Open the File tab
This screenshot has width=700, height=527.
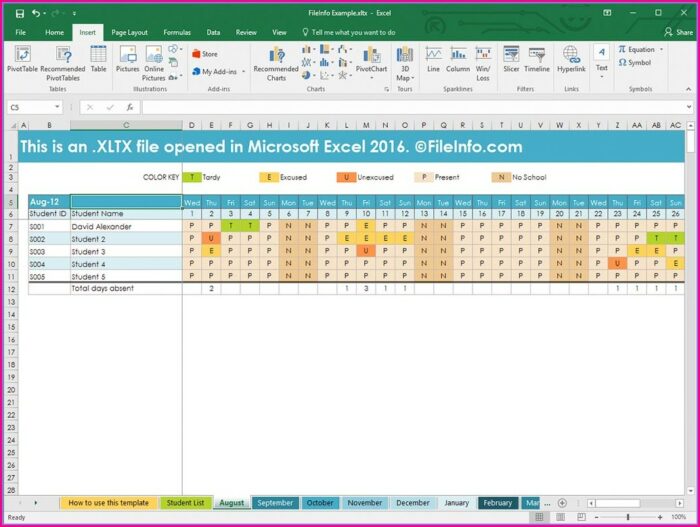21,32
